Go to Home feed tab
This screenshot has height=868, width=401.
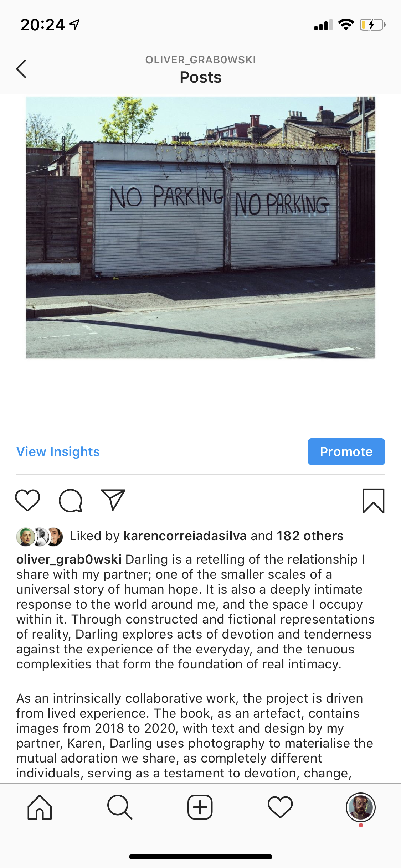click(40, 807)
